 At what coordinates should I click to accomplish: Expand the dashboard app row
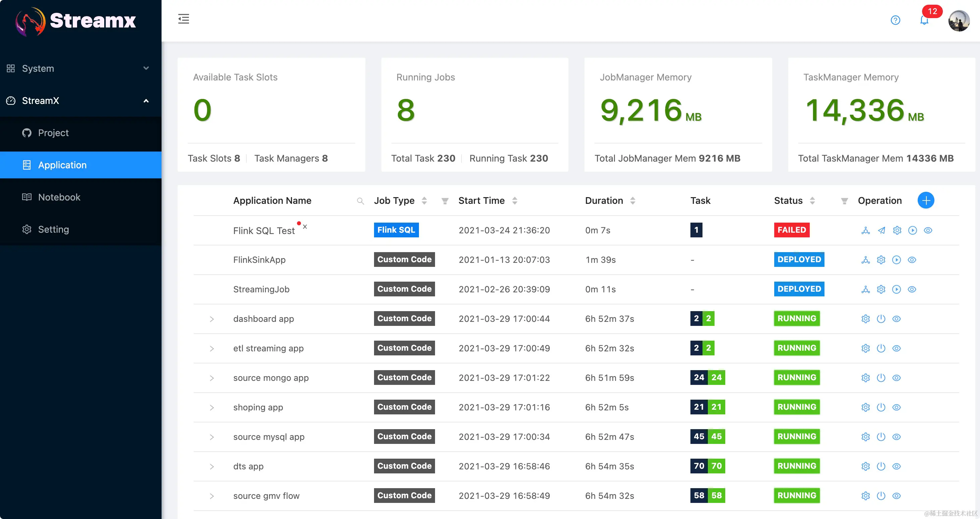click(x=211, y=319)
